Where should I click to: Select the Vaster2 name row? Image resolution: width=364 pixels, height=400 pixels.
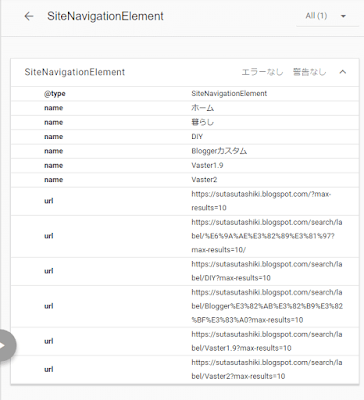[x=185, y=180]
